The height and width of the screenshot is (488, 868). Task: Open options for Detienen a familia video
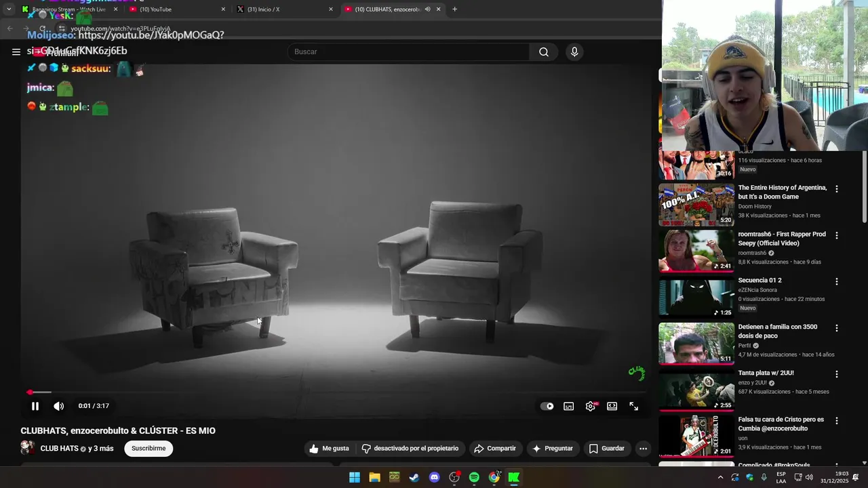click(x=836, y=329)
